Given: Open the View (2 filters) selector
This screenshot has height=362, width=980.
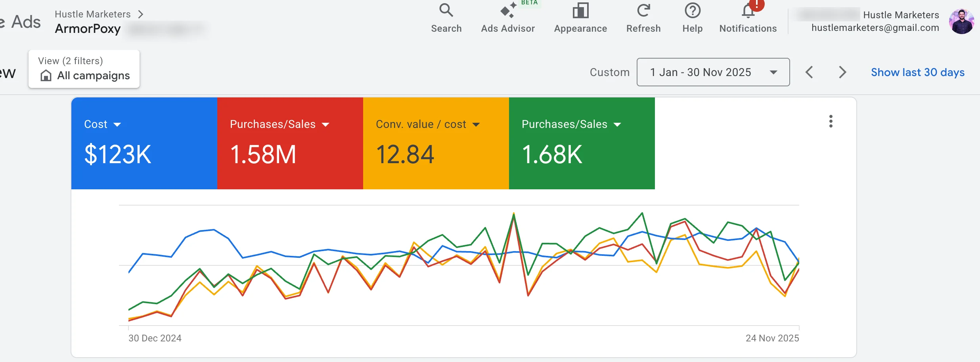Looking at the screenshot, I should 84,69.
